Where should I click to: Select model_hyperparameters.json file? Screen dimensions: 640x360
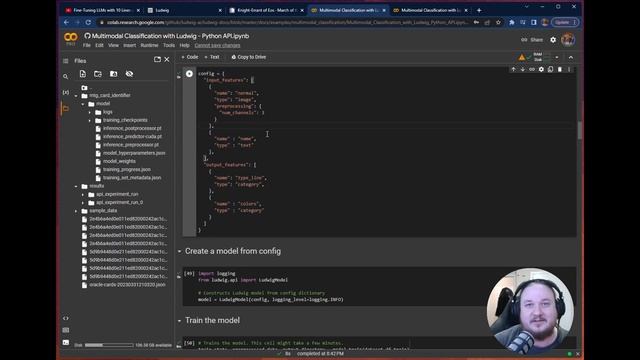(x=134, y=153)
